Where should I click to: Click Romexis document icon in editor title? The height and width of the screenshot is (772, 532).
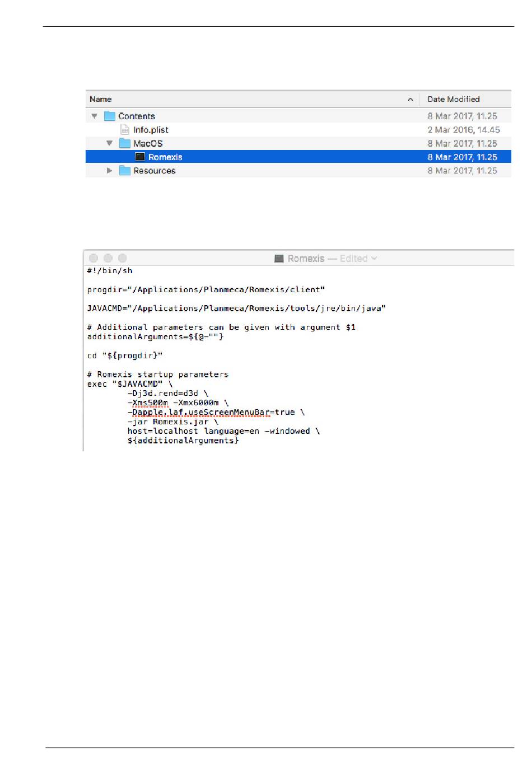coord(279,259)
